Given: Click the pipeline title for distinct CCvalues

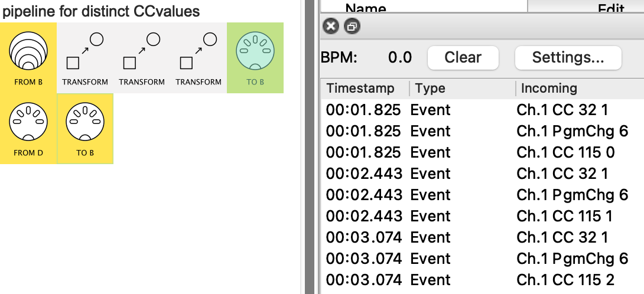Looking at the screenshot, I should click(x=101, y=11).
